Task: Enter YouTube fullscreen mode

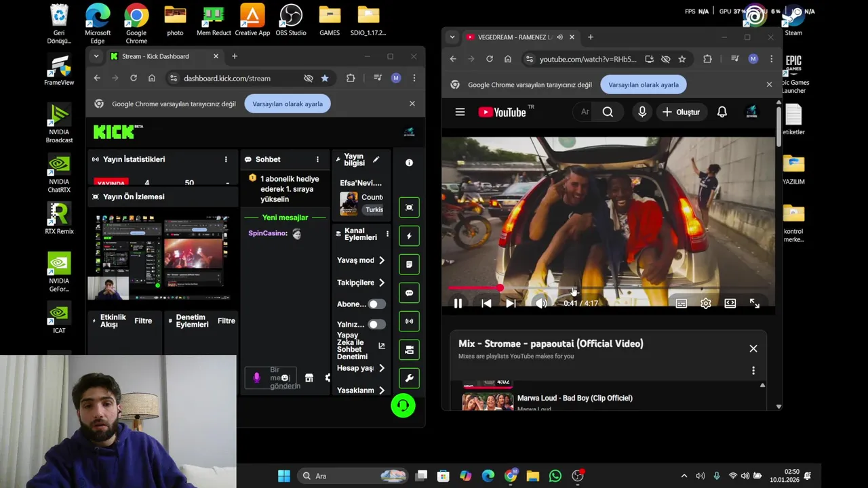Action: tap(754, 304)
